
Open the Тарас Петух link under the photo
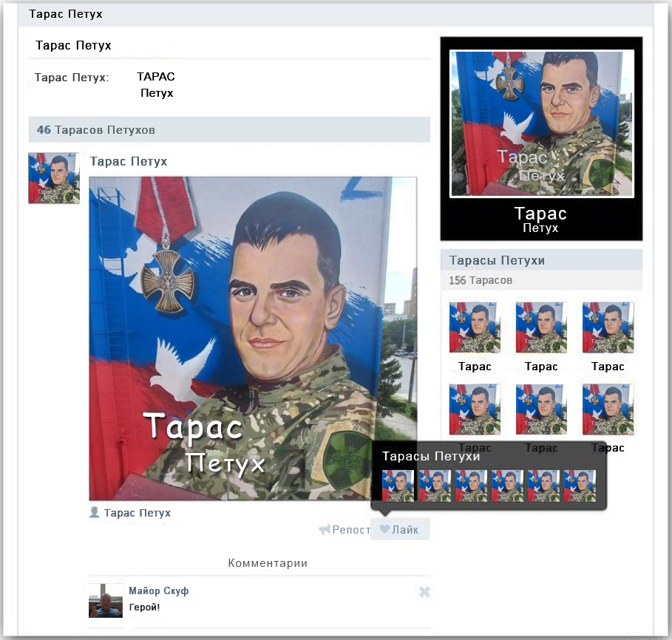tap(138, 513)
